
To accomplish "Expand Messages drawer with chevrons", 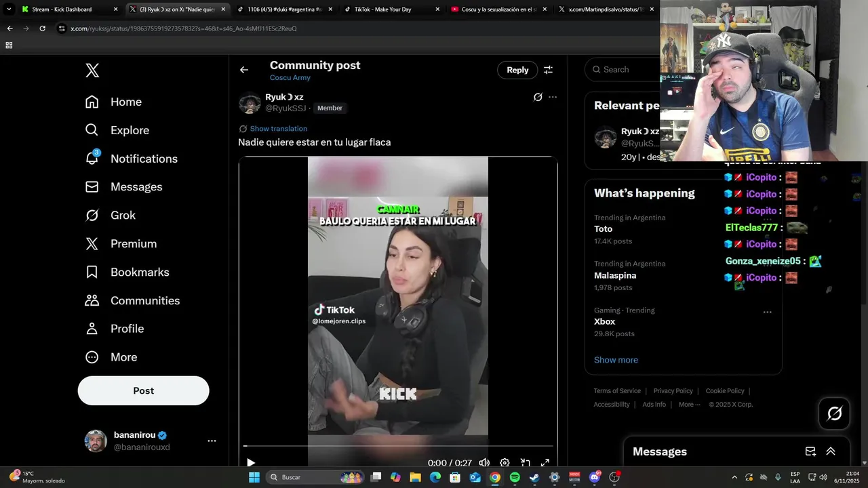I will [831, 451].
